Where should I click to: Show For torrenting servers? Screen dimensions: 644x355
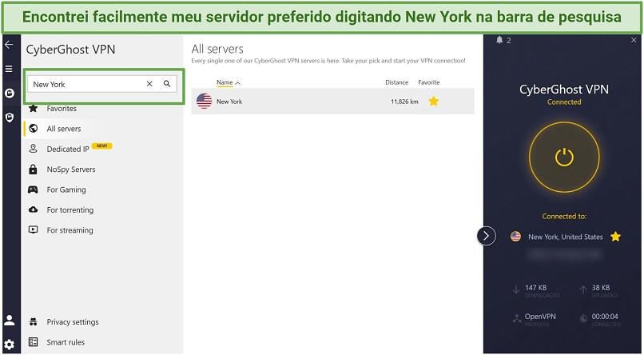(x=70, y=210)
